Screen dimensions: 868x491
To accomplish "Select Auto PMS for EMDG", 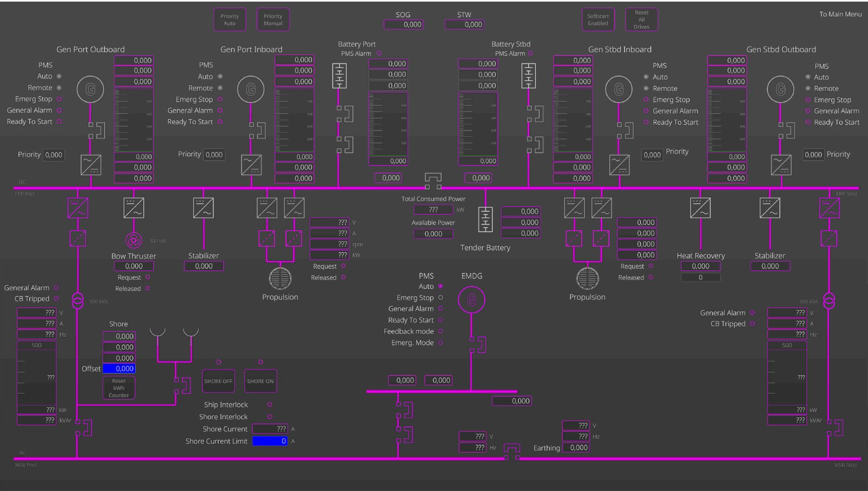I will click(x=441, y=286).
